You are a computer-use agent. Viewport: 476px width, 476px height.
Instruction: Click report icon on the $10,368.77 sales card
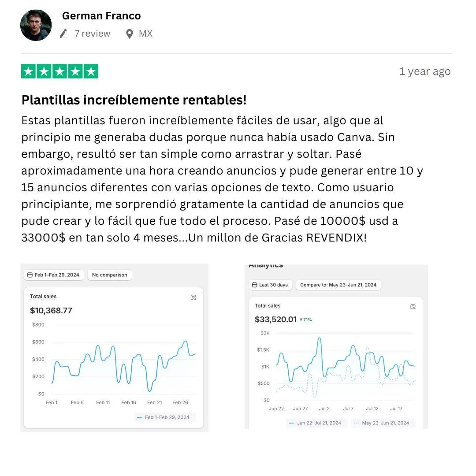(193, 297)
